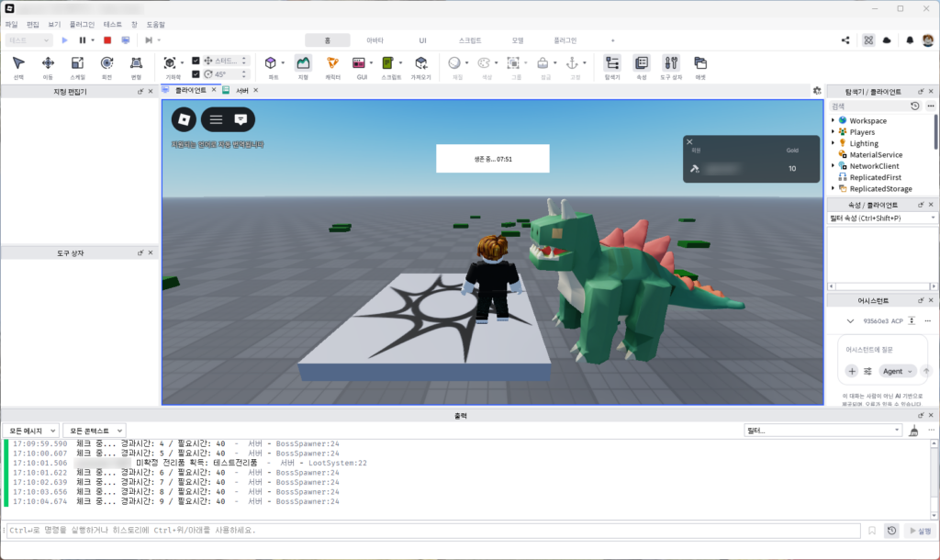The width and height of the screenshot is (940, 560).
Task: Stop the playtest with the red square
Action: (x=107, y=40)
